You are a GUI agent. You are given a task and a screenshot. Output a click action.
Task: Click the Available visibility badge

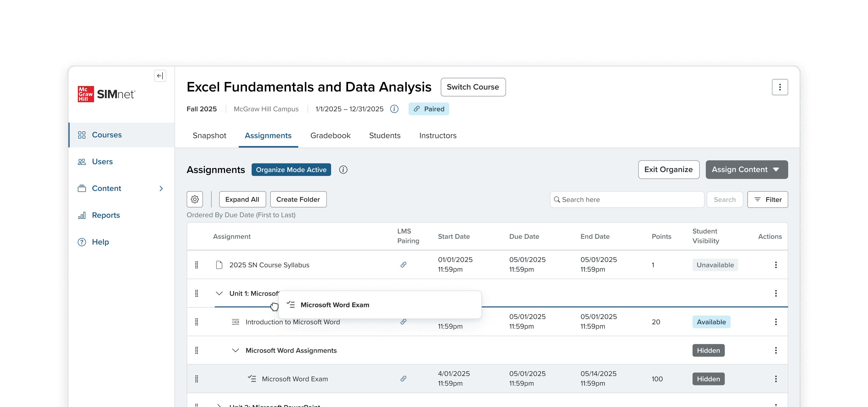coord(711,322)
